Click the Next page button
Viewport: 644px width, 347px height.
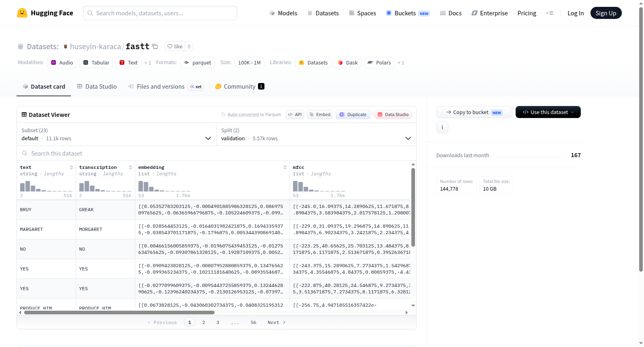(277, 322)
